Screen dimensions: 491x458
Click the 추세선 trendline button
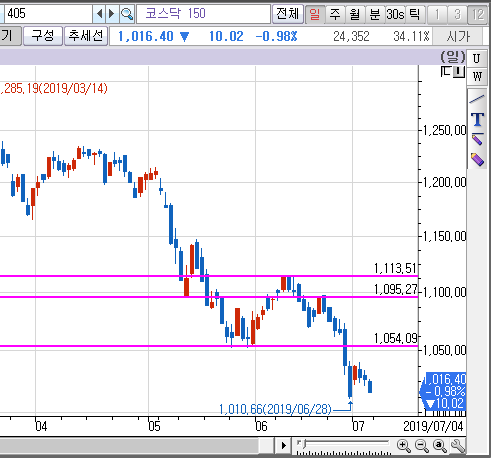pyautogui.click(x=86, y=36)
